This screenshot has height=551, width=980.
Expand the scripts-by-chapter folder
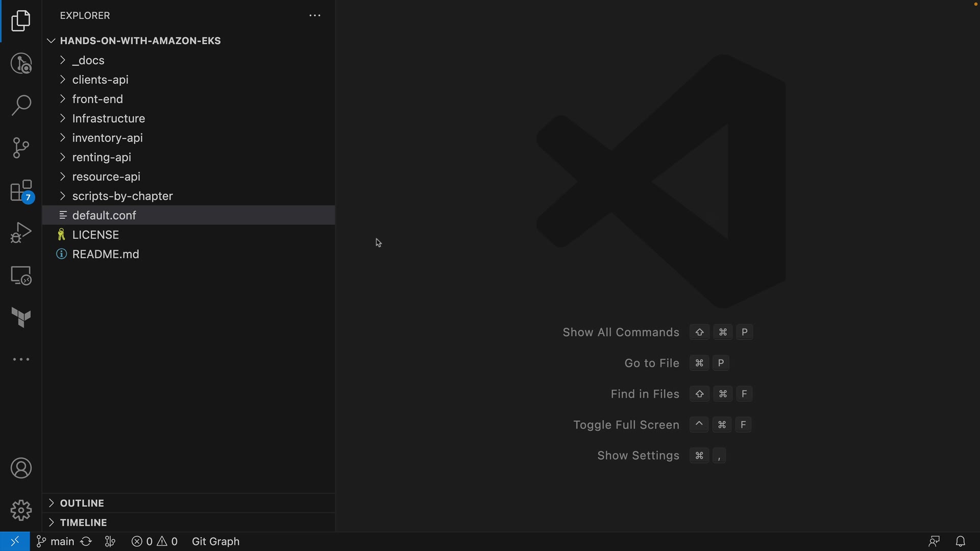pos(122,196)
